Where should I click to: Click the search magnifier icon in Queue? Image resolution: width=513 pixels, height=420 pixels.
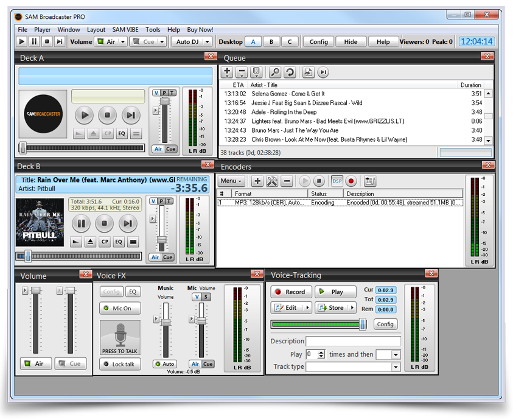(275, 72)
